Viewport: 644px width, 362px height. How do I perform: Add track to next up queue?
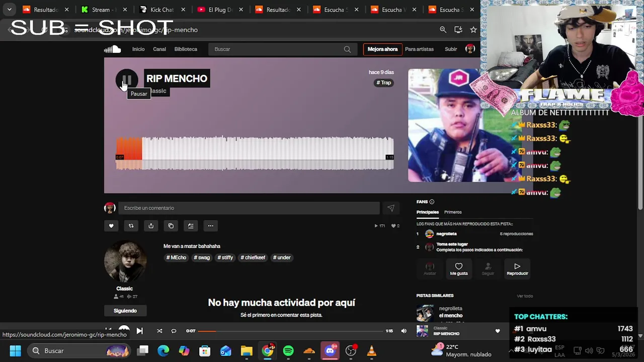point(191,226)
